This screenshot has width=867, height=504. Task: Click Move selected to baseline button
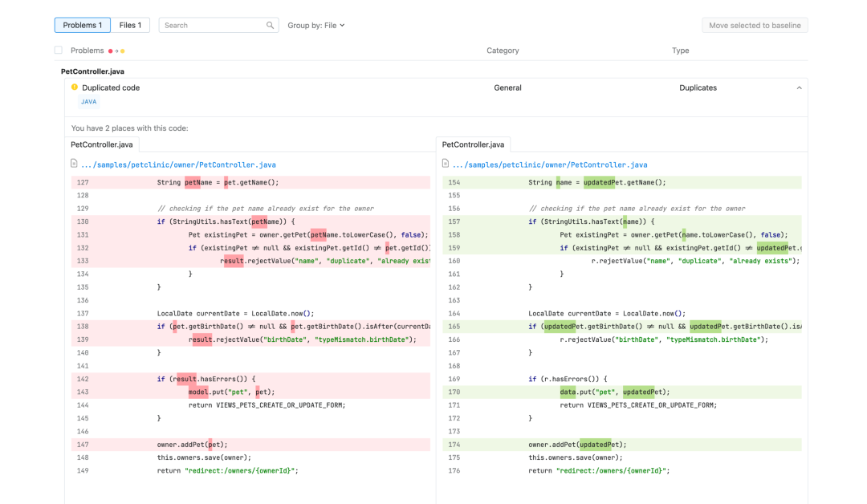(755, 26)
